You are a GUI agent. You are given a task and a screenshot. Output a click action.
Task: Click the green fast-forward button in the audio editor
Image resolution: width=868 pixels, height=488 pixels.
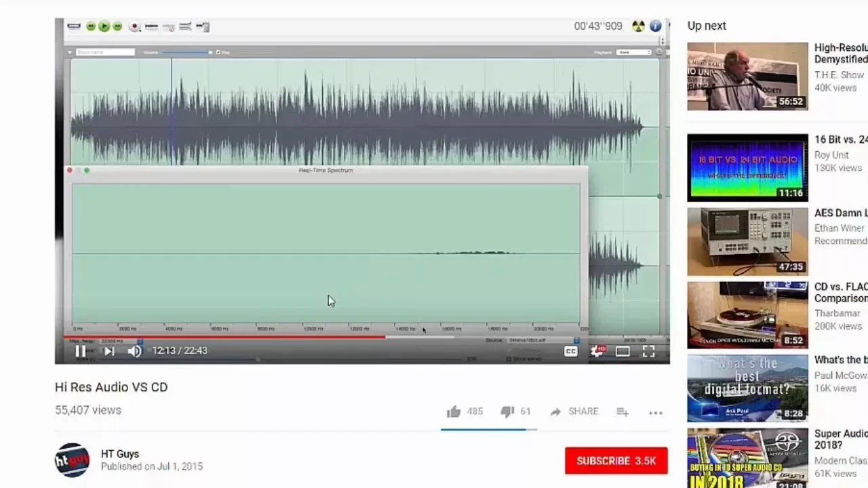[117, 26]
